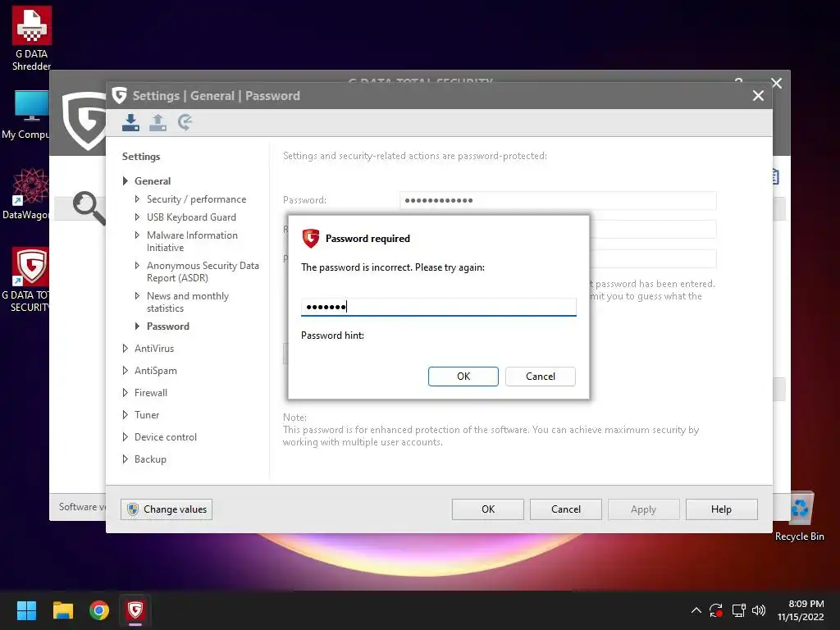
Task: Select the Password tree item
Action: coord(167,326)
